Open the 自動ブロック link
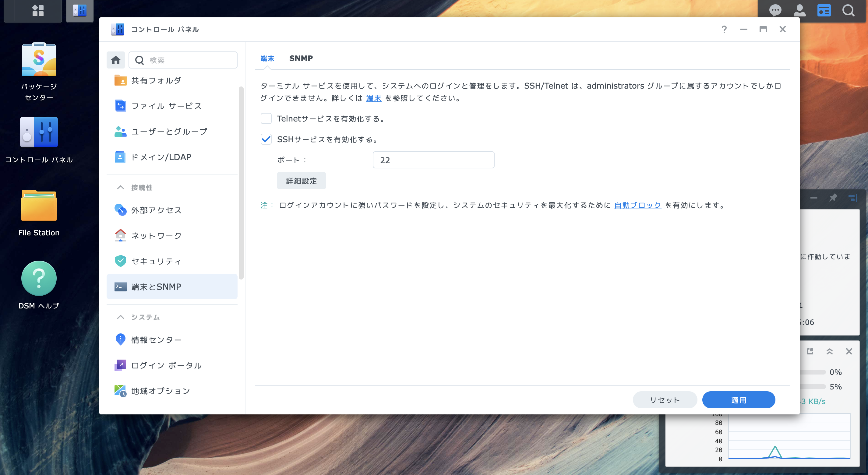The height and width of the screenshot is (475, 868). (x=637, y=206)
